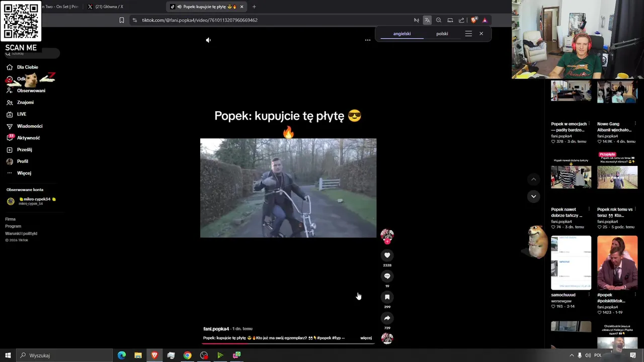The width and height of the screenshot is (644, 362).
Task: Go to previous video with up arrow
Action: [x=534, y=179]
